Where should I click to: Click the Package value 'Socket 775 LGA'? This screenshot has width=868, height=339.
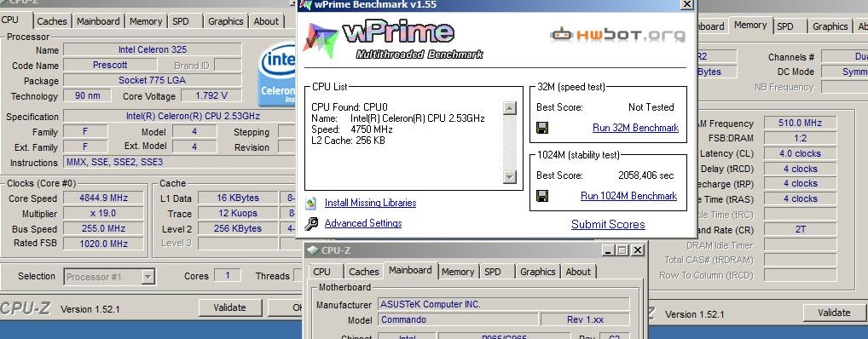click(x=153, y=80)
